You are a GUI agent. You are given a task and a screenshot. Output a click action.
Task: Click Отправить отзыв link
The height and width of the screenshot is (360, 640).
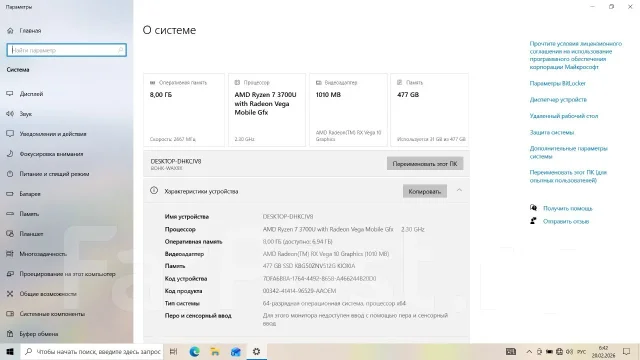tap(566, 221)
